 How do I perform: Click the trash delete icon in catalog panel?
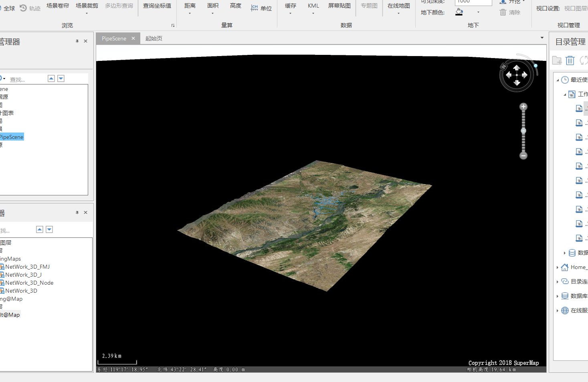coord(570,60)
